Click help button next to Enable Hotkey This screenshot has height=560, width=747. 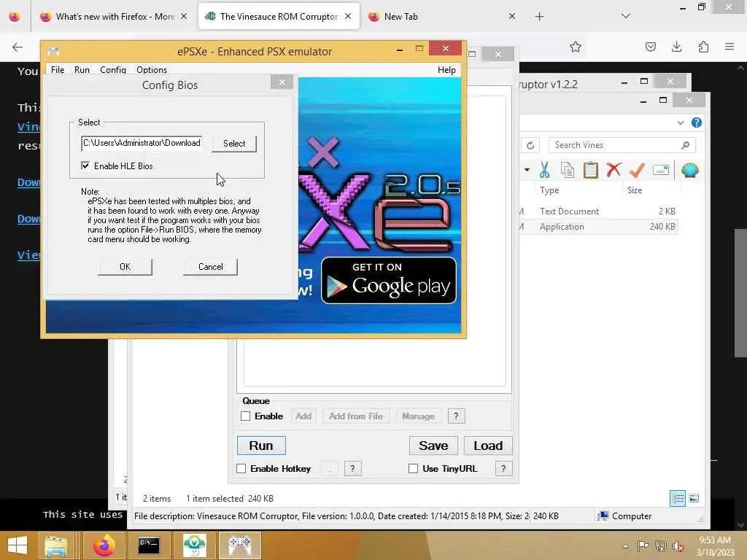(352, 469)
